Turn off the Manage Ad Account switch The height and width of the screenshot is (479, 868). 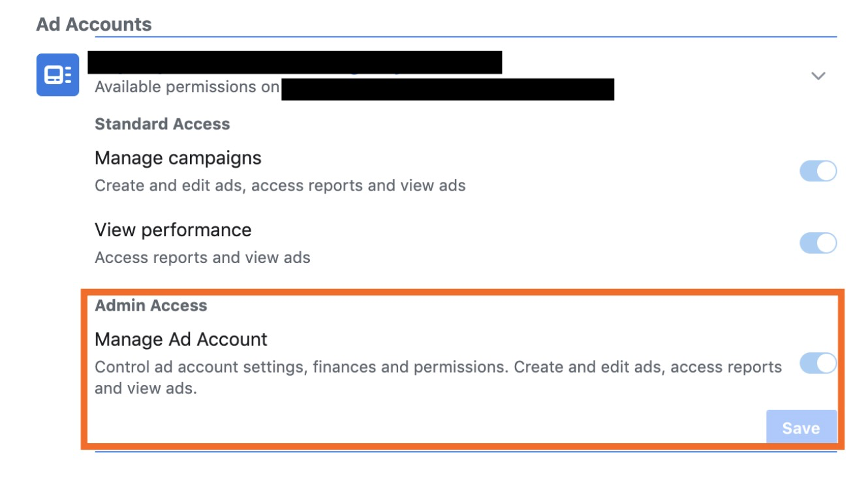tap(818, 363)
